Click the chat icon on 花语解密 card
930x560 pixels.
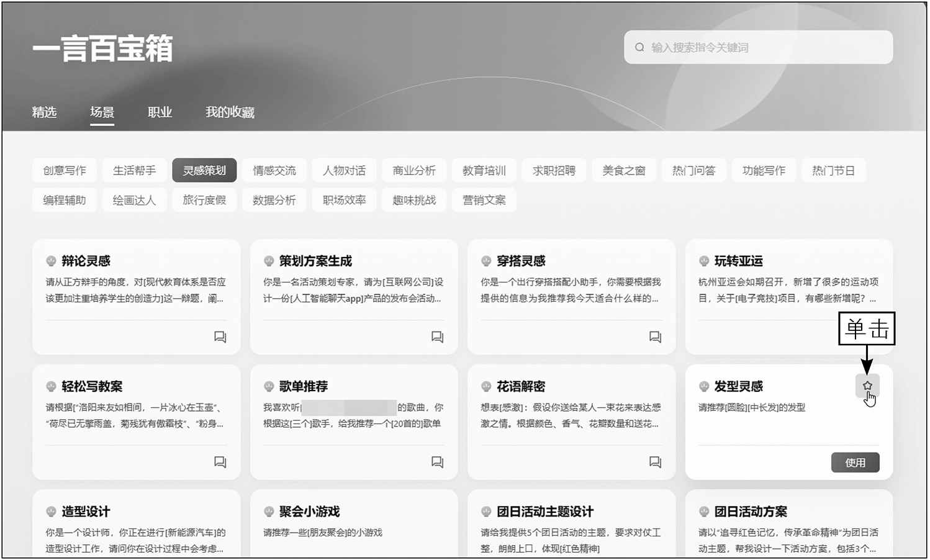click(x=656, y=462)
